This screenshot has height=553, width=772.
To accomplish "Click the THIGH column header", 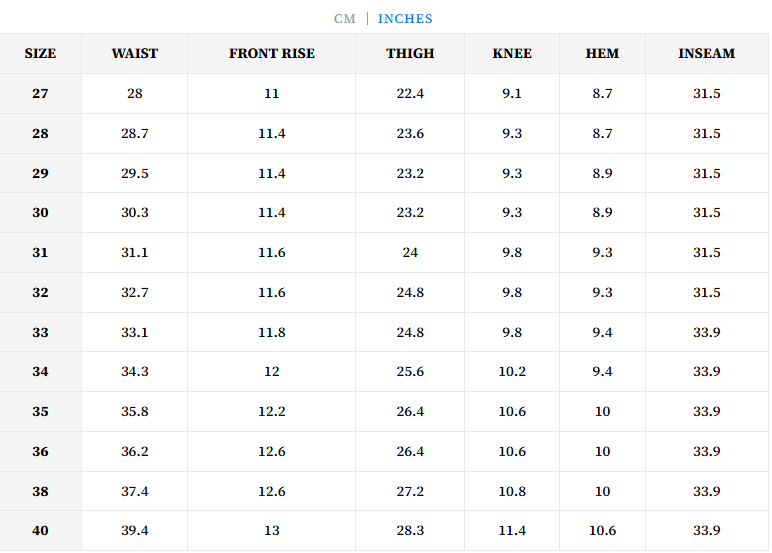I will pos(410,54).
